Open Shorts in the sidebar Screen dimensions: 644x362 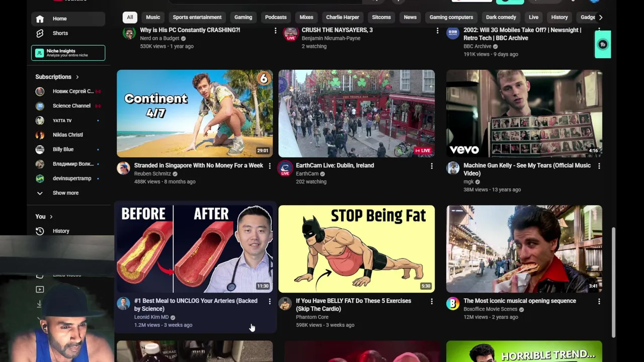(68, 33)
